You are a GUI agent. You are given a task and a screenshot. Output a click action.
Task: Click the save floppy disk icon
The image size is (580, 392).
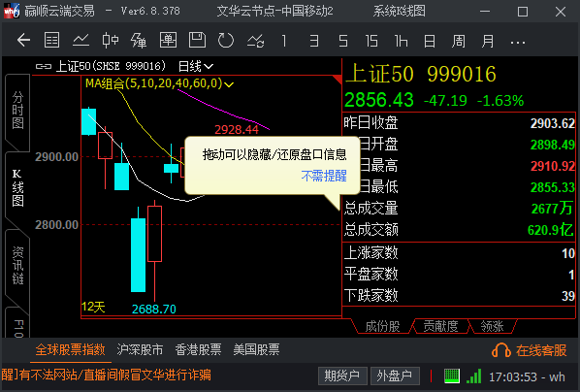[197, 40]
